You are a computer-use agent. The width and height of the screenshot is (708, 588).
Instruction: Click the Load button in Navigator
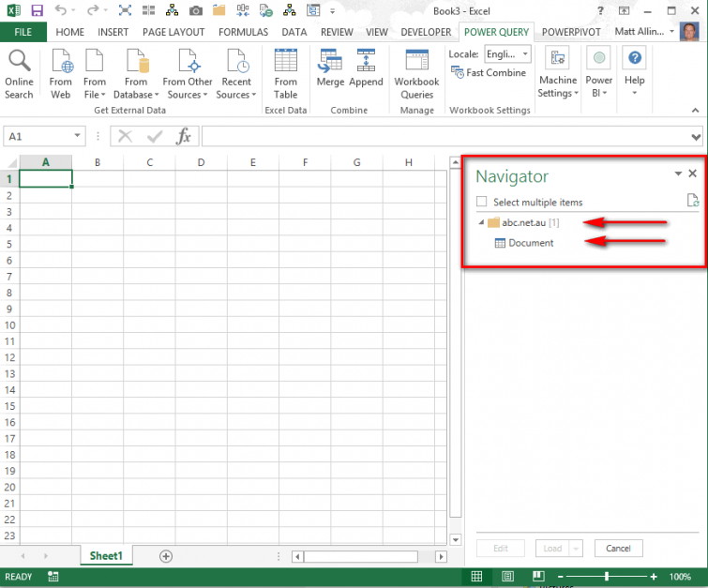(552, 549)
